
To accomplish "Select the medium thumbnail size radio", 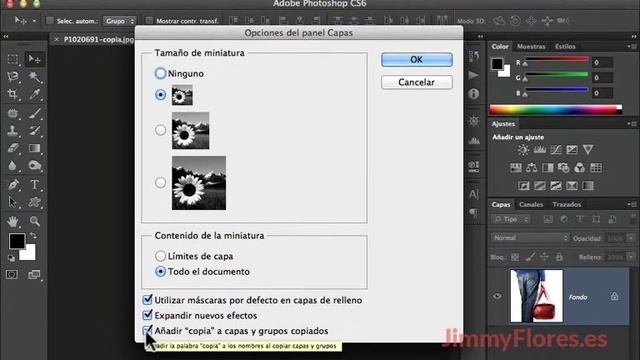I will [x=160, y=130].
